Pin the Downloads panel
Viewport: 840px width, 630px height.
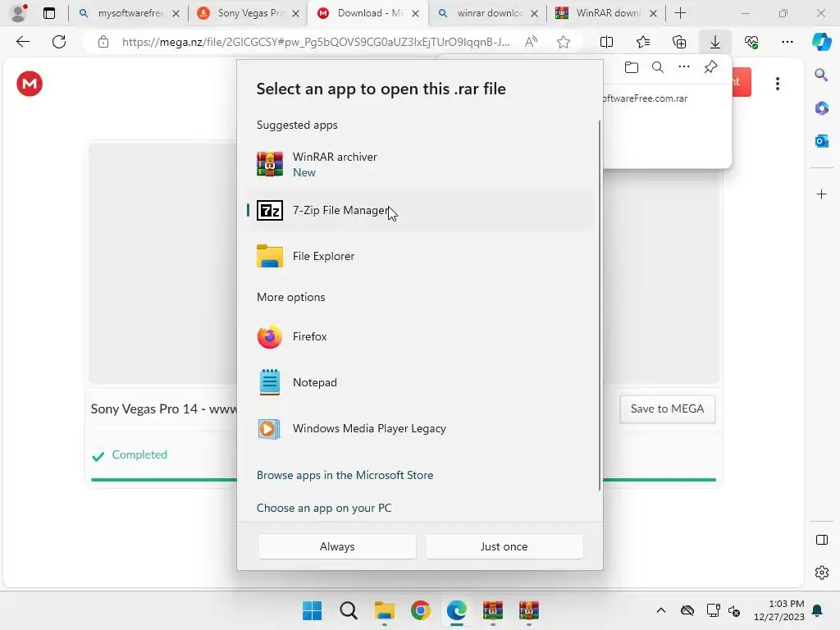click(x=710, y=67)
